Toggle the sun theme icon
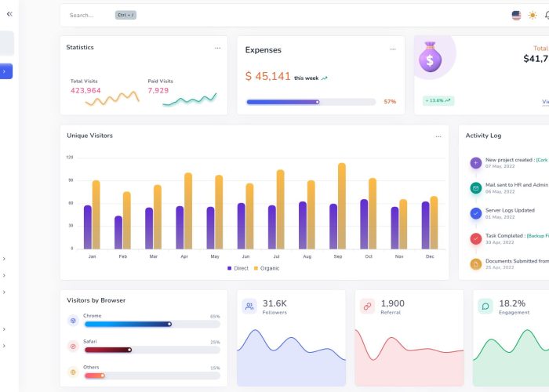549x392 pixels. [533, 16]
